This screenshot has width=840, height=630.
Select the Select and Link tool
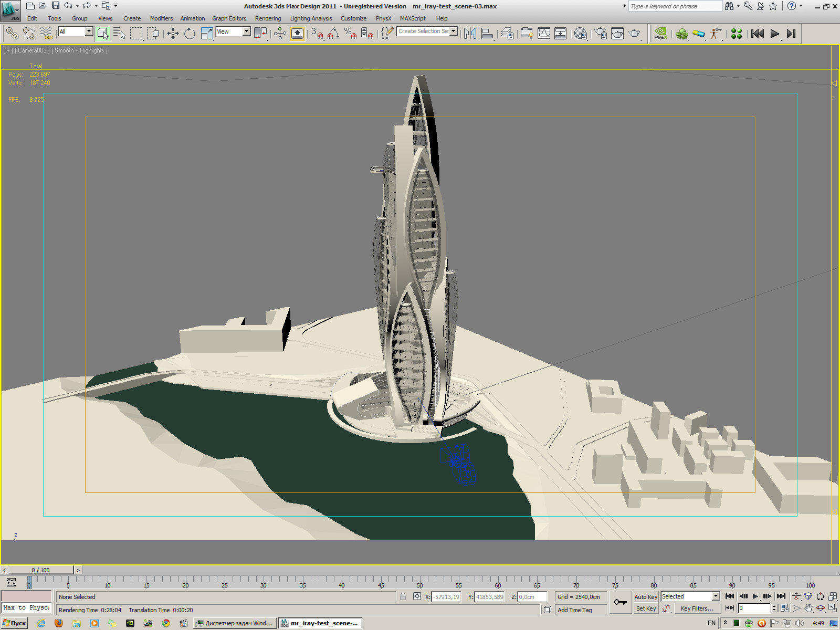[12, 34]
